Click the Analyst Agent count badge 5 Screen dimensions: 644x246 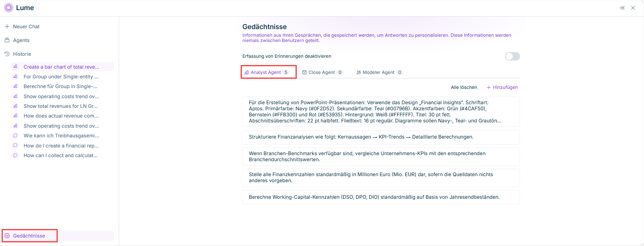(286, 72)
